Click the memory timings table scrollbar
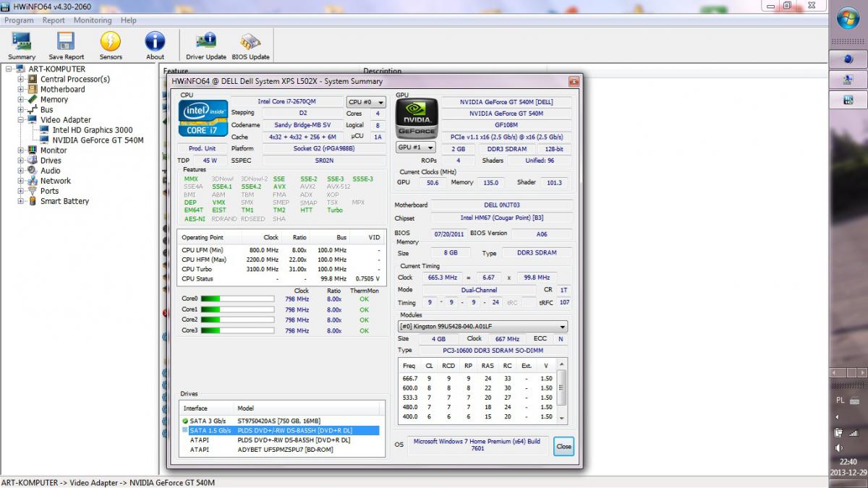 click(562, 390)
